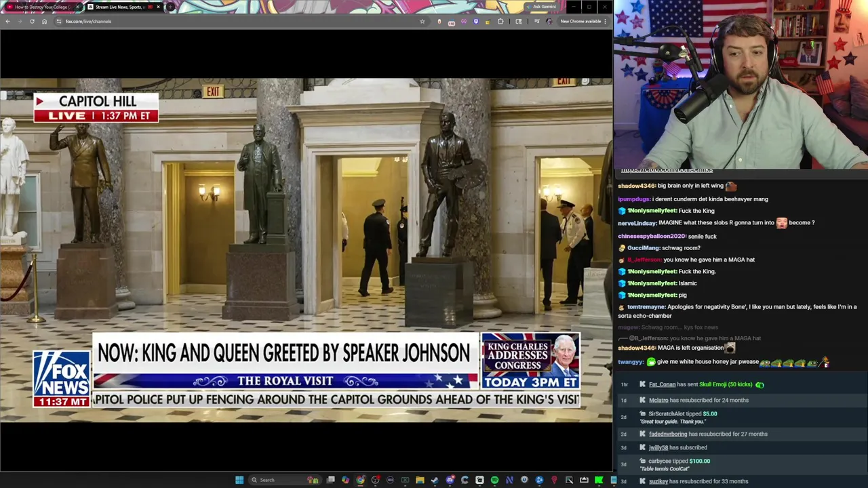
Task: Open Steam from the taskbar
Action: (434, 480)
